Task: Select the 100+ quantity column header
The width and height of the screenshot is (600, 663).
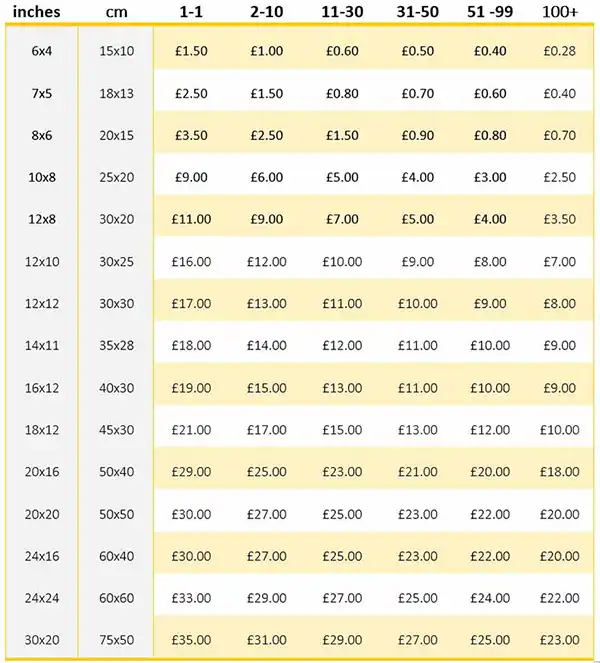Action: (x=559, y=11)
